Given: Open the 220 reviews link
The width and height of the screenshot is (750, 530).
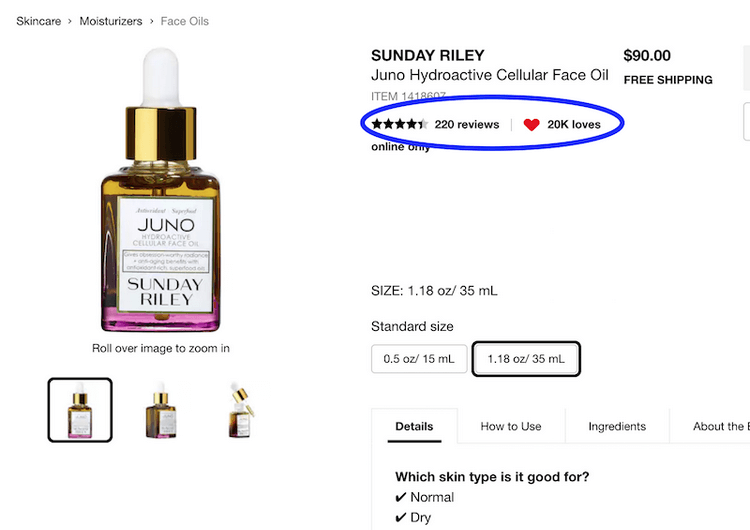Looking at the screenshot, I should pyautogui.click(x=466, y=125).
